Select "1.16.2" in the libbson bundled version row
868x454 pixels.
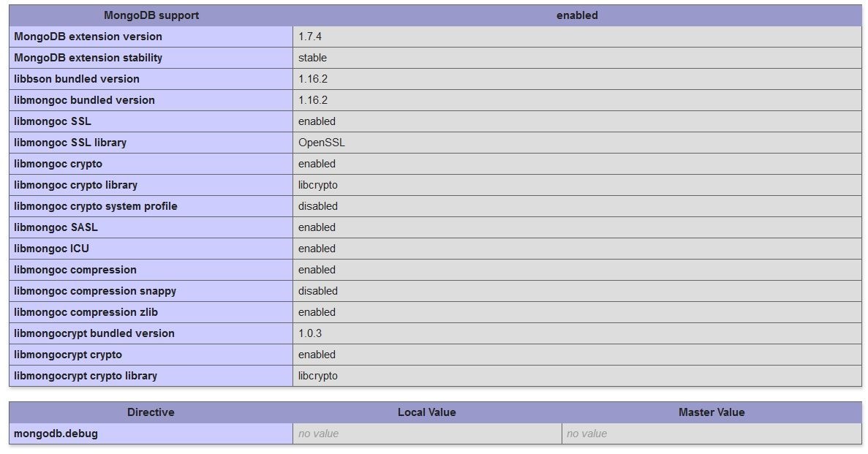pyautogui.click(x=313, y=79)
